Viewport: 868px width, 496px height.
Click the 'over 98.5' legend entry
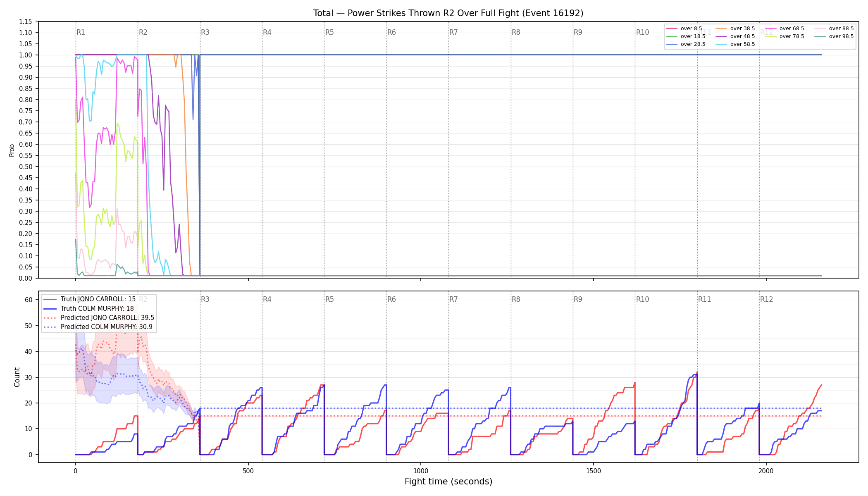point(834,36)
